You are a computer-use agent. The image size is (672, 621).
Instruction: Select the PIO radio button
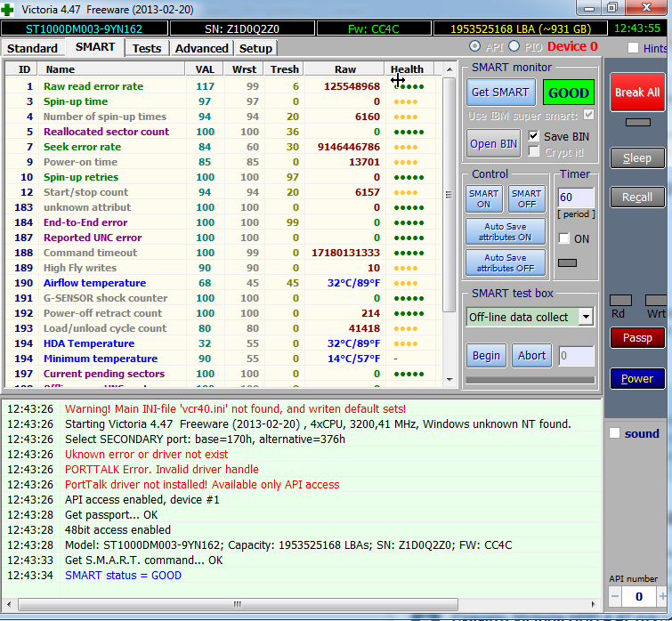[x=514, y=46]
